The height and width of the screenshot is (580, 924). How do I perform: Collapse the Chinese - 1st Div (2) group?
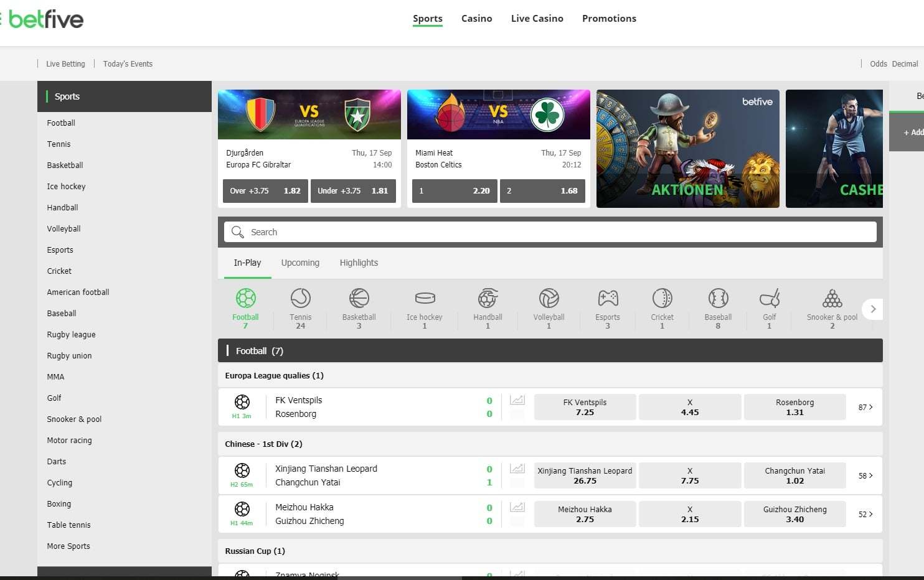tap(550, 444)
